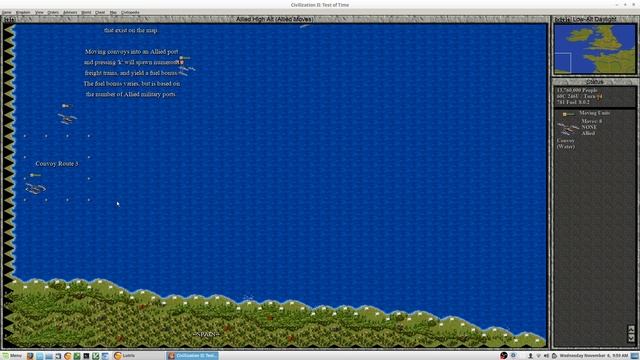The height and width of the screenshot is (360, 640).
Task: Select the convoy unit above Convoy Route 3
Action: 67,119
